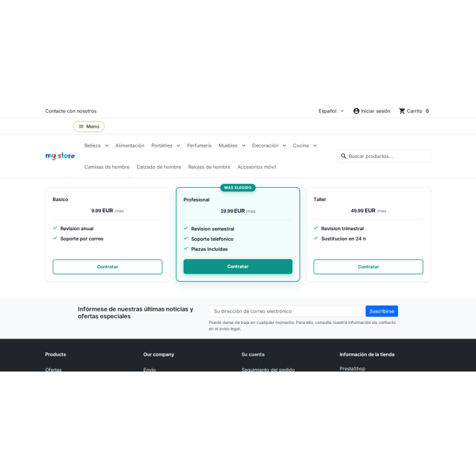Image resolution: width=476 pixels, height=476 pixels.
Task: Focus the Buscar productos search field
Action: pos(383,156)
